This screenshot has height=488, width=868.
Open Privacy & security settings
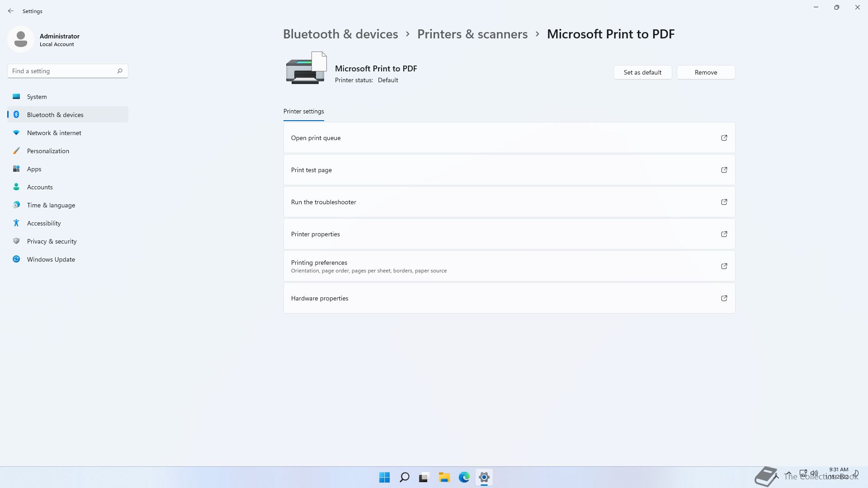pos(68,241)
